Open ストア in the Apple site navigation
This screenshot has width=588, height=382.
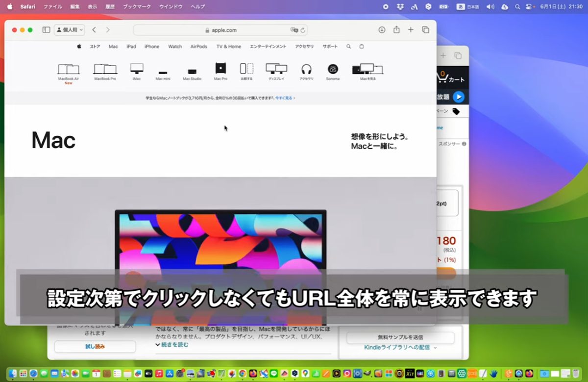coord(95,47)
